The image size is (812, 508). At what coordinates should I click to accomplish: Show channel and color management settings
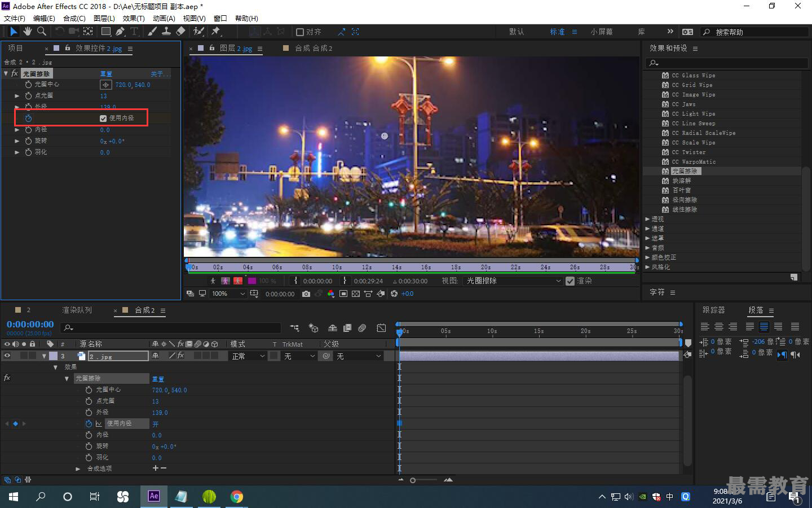(330, 294)
